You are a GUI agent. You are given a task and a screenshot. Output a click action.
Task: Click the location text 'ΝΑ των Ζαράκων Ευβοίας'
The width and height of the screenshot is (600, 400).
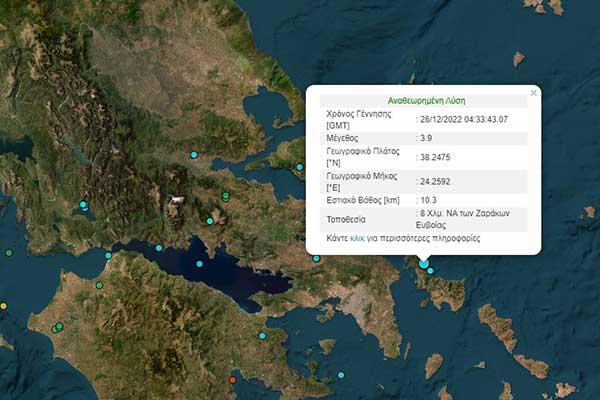coord(469,219)
